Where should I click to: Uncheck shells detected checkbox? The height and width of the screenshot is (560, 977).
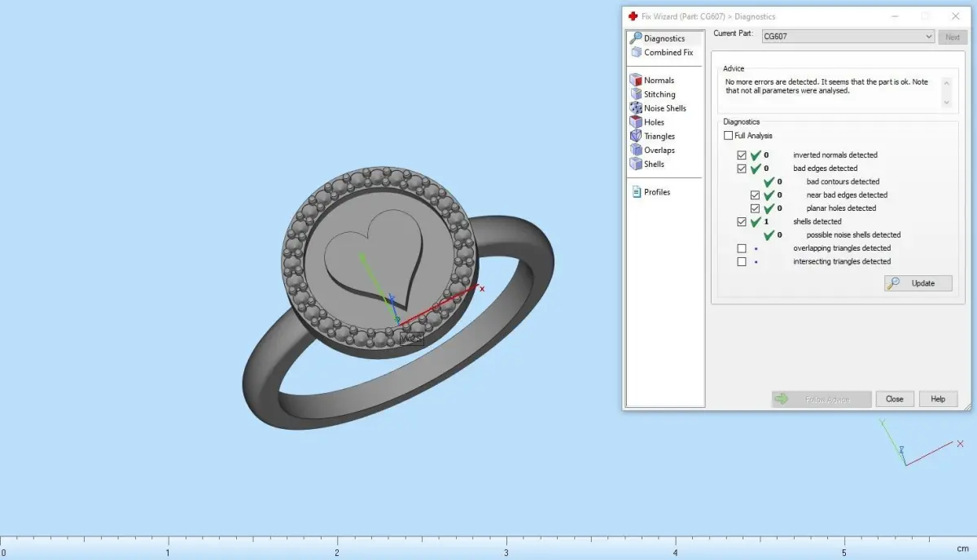741,221
